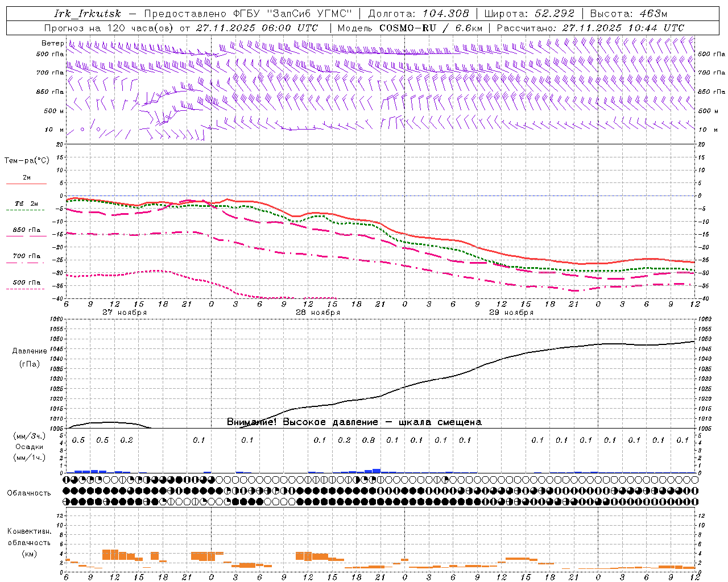Click the provider text ФГБУ "ЗапСиб УГМС"

coord(293,14)
